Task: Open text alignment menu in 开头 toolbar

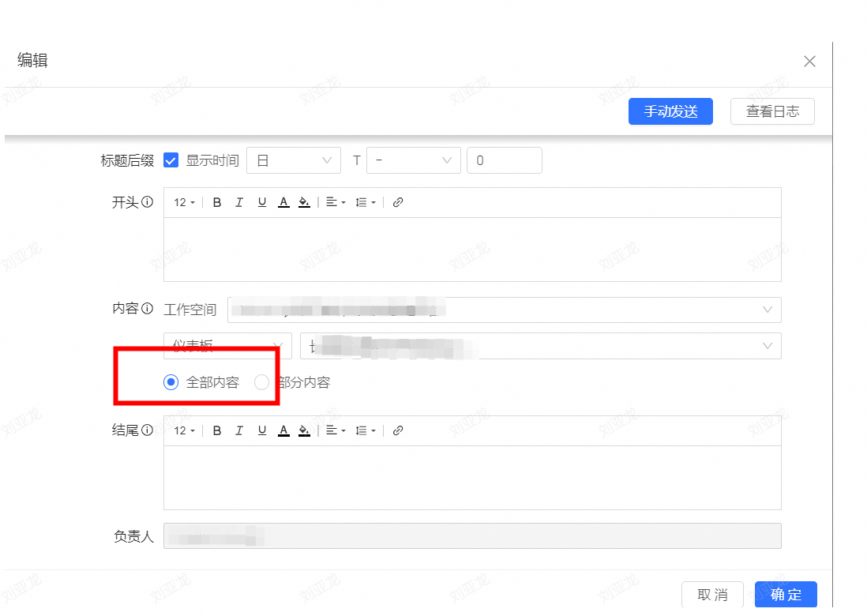Action: click(336, 202)
